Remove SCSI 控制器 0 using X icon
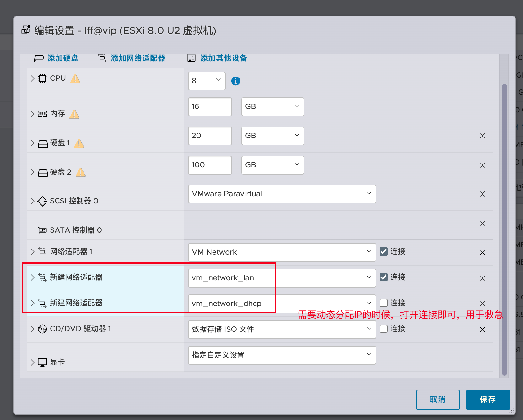 pyautogui.click(x=482, y=194)
